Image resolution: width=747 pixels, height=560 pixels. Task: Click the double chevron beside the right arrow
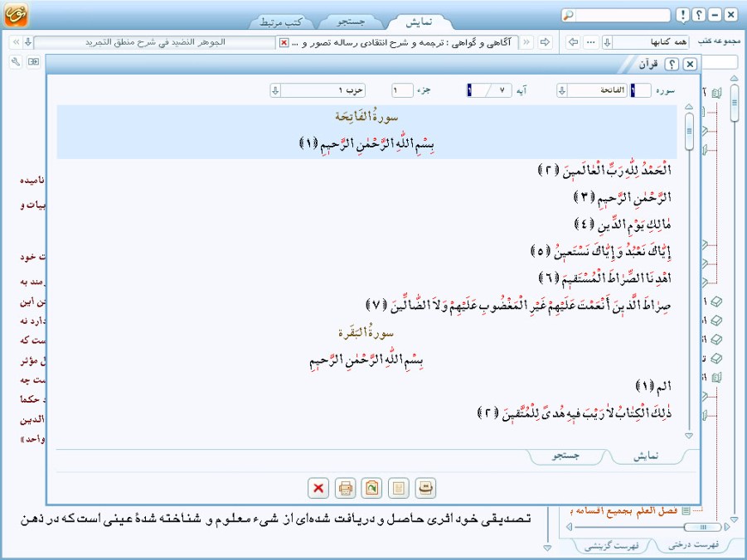pos(526,42)
